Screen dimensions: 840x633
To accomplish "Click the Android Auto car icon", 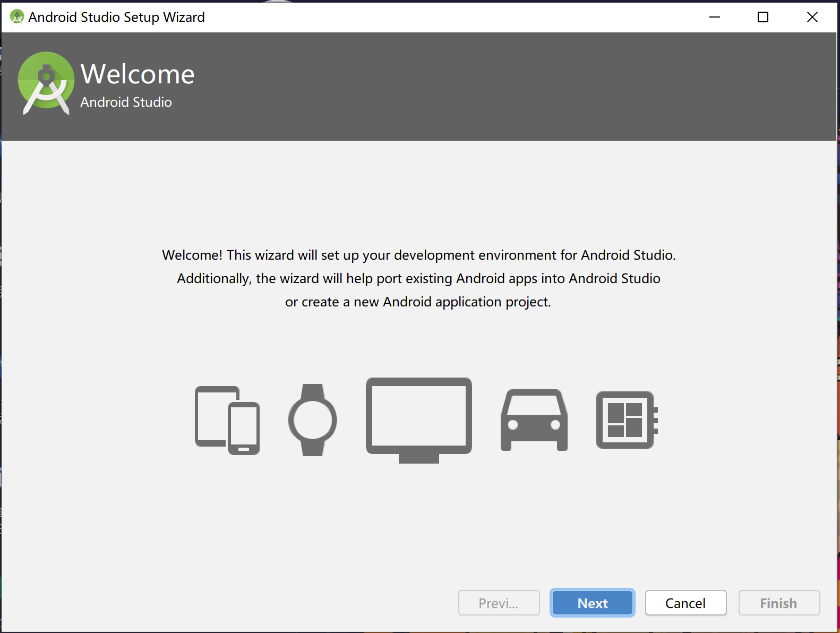I will click(534, 420).
